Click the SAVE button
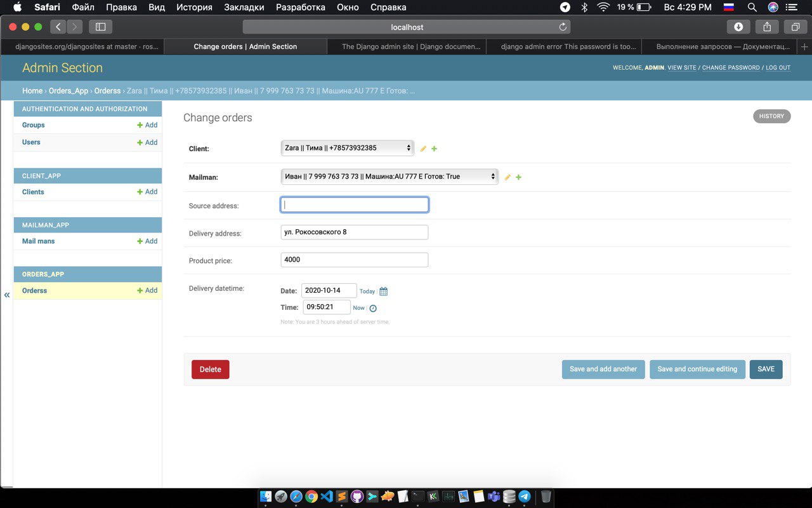This screenshot has height=508, width=812. point(766,369)
